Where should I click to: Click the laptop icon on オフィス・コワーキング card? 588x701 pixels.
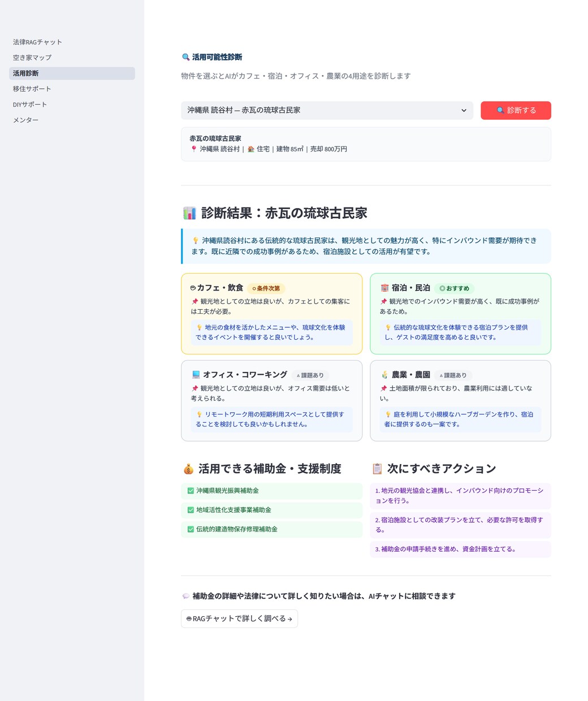pyautogui.click(x=196, y=375)
